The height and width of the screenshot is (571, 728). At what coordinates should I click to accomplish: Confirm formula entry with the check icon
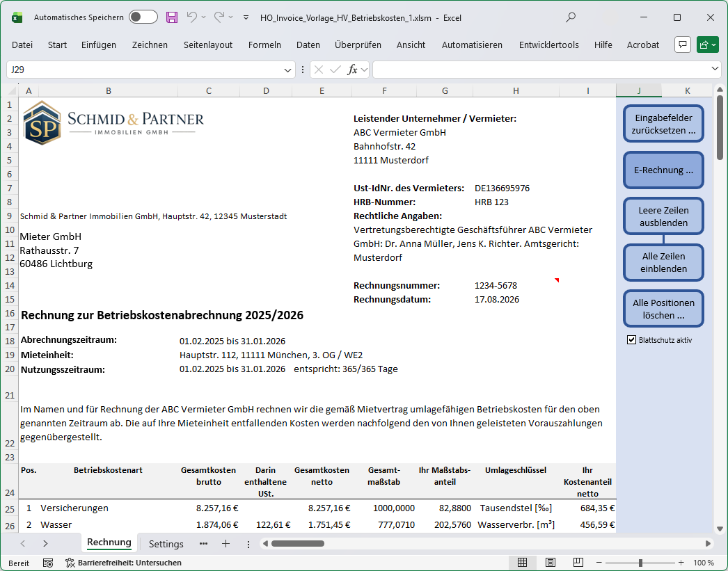click(335, 70)
